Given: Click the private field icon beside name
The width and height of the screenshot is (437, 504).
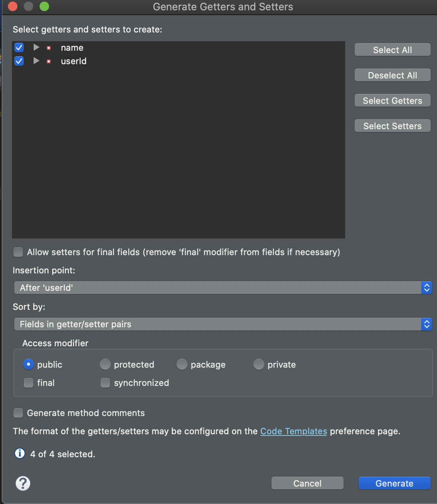Looking at the screenshot, I should coord(49,48).
